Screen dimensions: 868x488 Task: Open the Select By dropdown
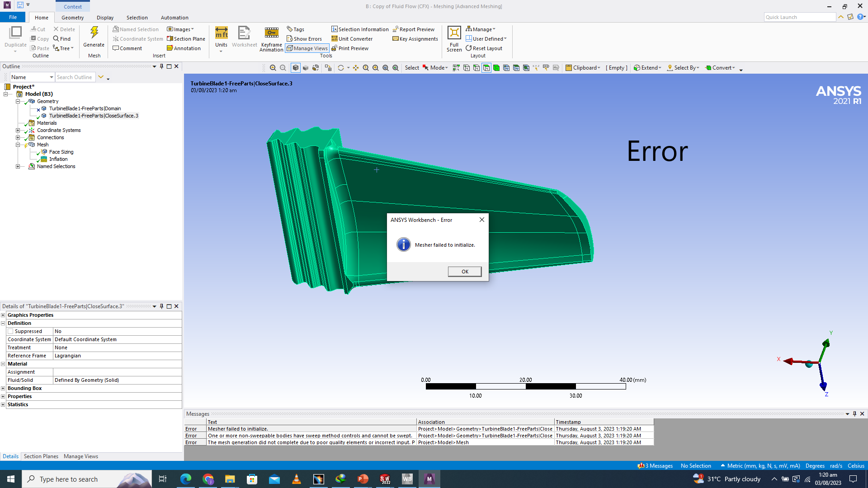tap(683, 68)
